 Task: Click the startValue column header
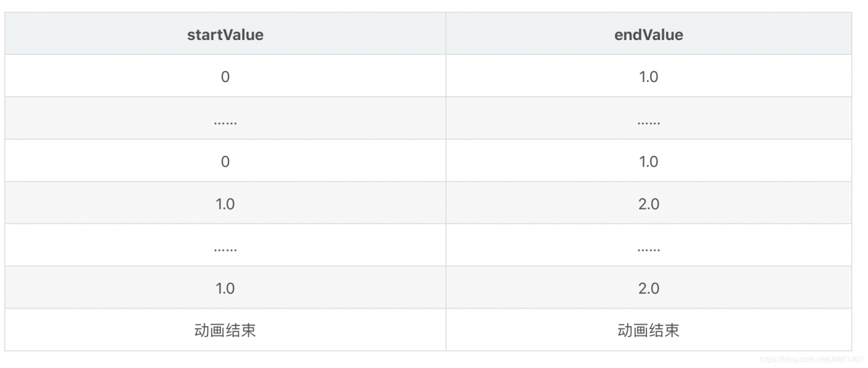coord(225,35)
